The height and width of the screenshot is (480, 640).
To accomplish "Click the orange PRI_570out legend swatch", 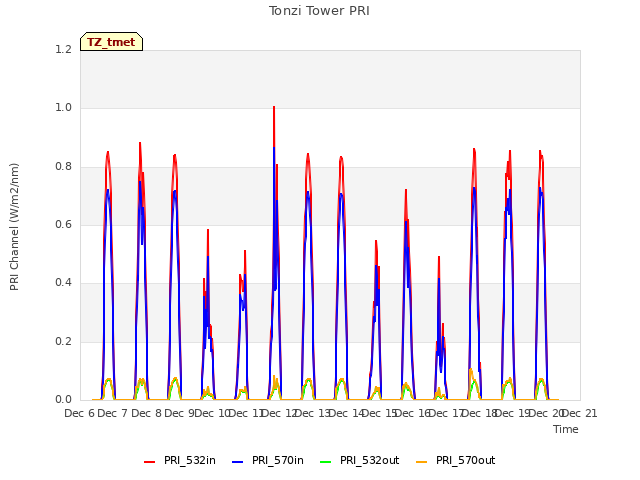I will pos(422,462).
